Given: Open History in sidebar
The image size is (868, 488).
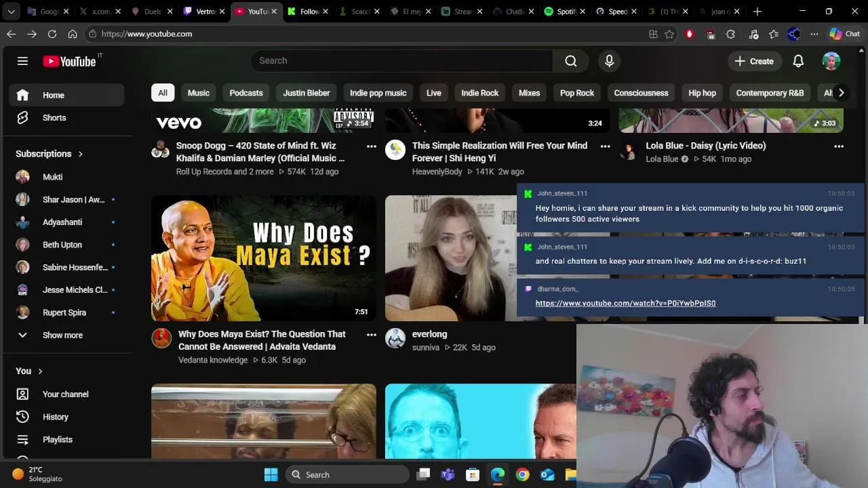Looking at the screenshot, I should [66, 417].
